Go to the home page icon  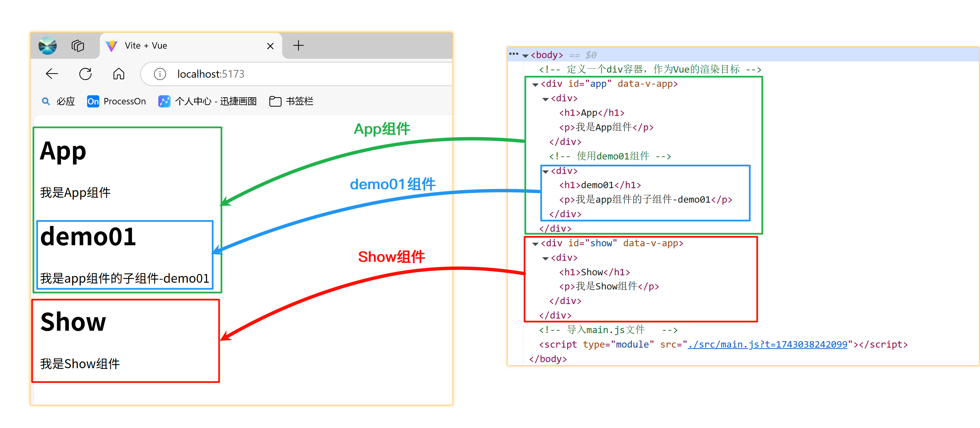tap(119, 74)
